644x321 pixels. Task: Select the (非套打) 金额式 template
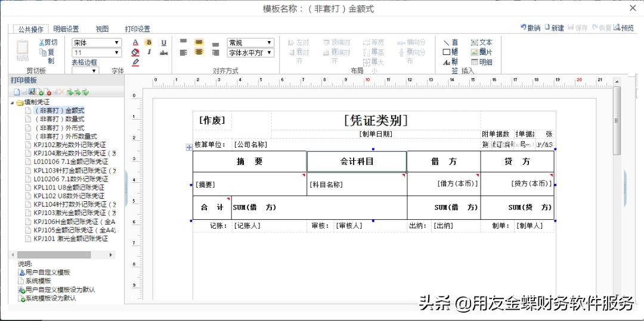60,111
